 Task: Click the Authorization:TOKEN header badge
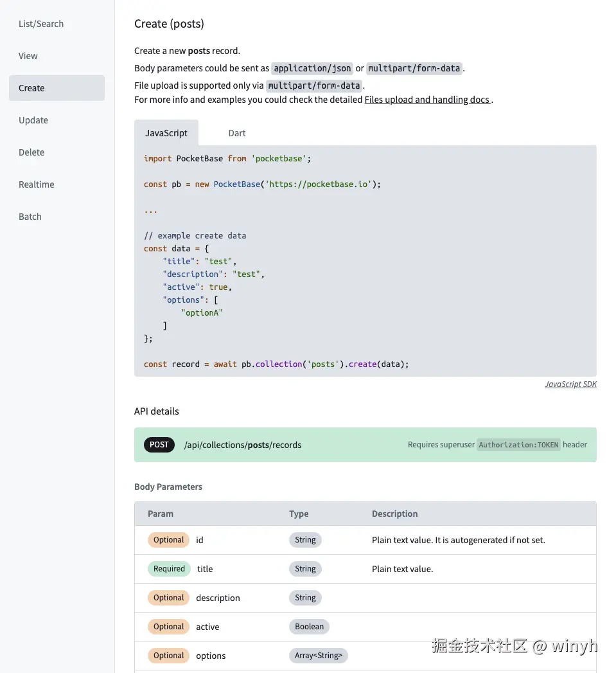[x=518, y=444]
